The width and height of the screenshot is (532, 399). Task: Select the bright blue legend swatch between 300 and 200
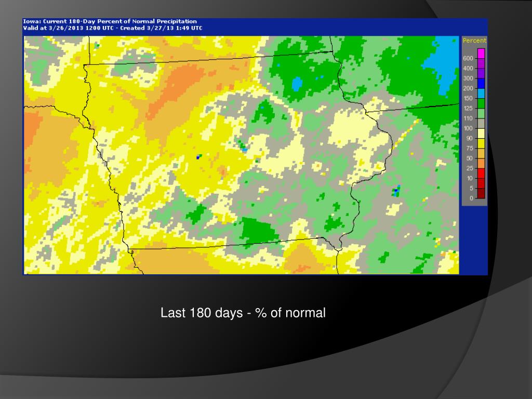(481, 83)
